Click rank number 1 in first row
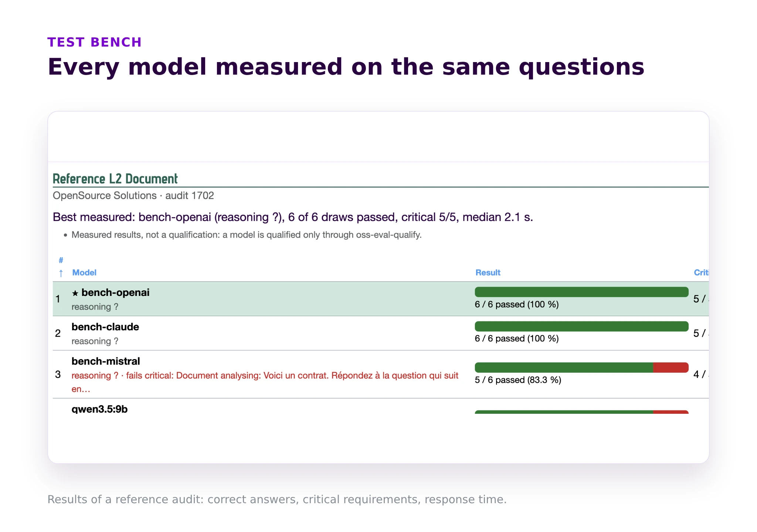The width and height of the screenshot is (757, 532). click(58, 299)
